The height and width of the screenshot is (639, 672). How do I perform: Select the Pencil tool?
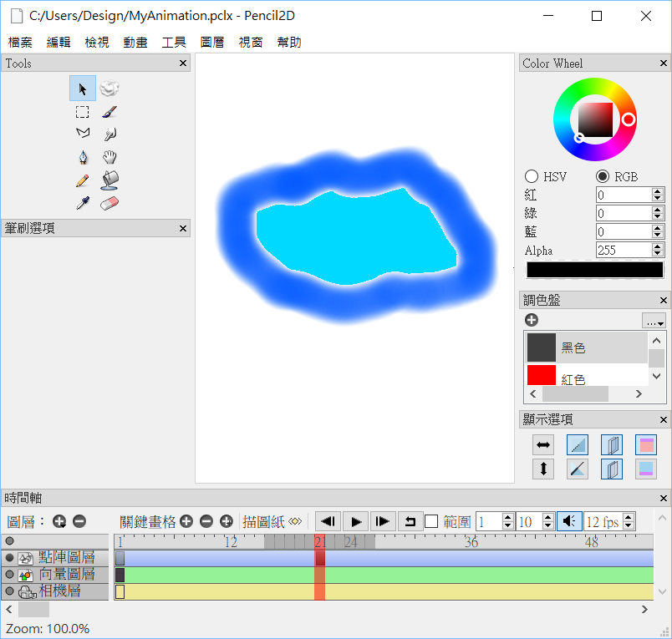(83, 180)
